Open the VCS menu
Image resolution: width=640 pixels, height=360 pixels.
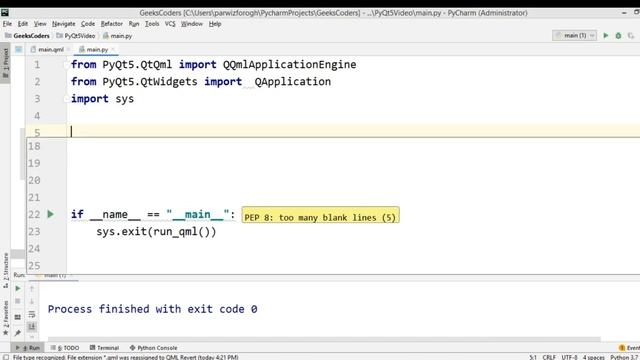click(x=170, y=24)
